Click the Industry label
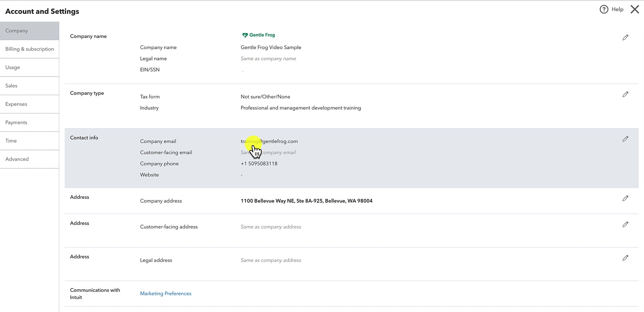This screenshot has height=312, width=644. click(x=149, y=108)
